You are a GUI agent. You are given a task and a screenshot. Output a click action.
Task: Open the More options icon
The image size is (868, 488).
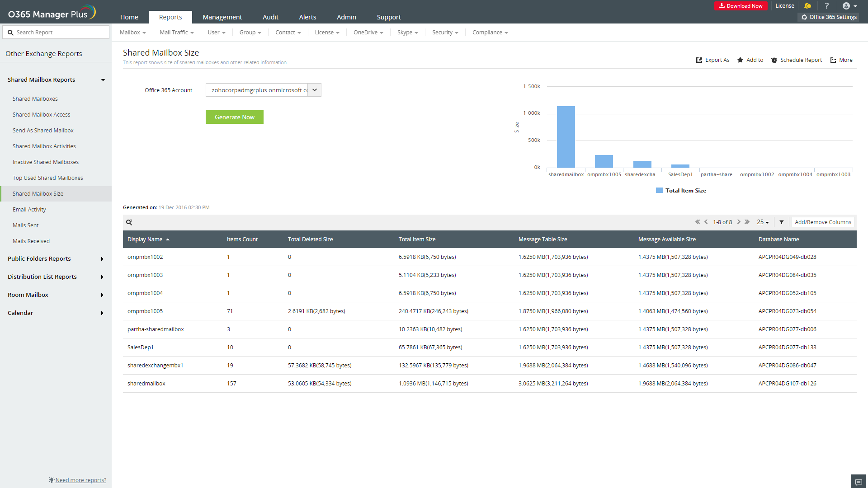point(833,60)
